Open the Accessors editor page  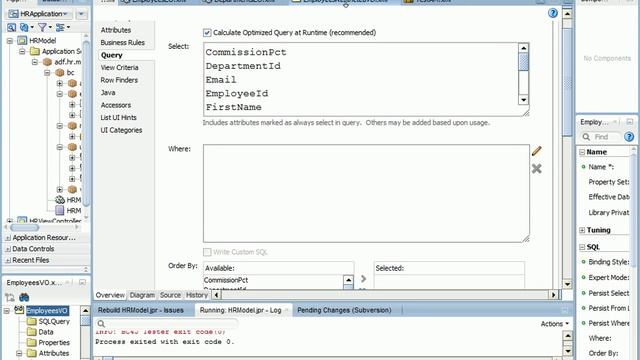point(116,105)
